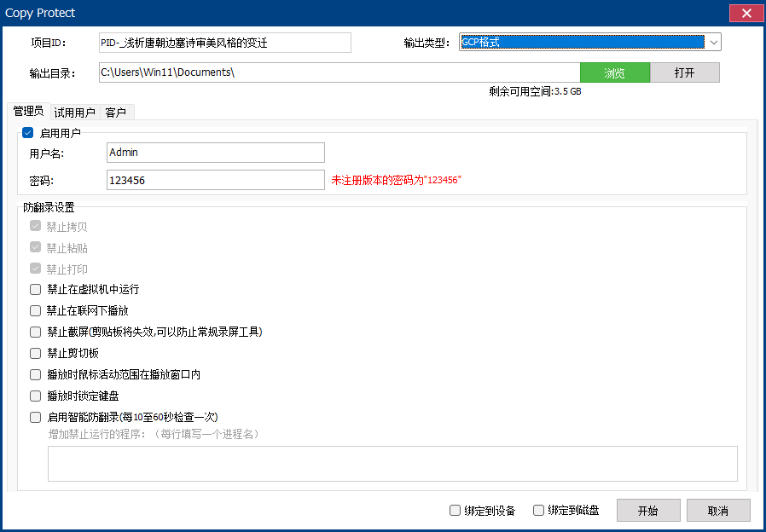This screenshot has height=532, width=766.
Task: Click the green 浏览 button
Action: tap(615, 72)
